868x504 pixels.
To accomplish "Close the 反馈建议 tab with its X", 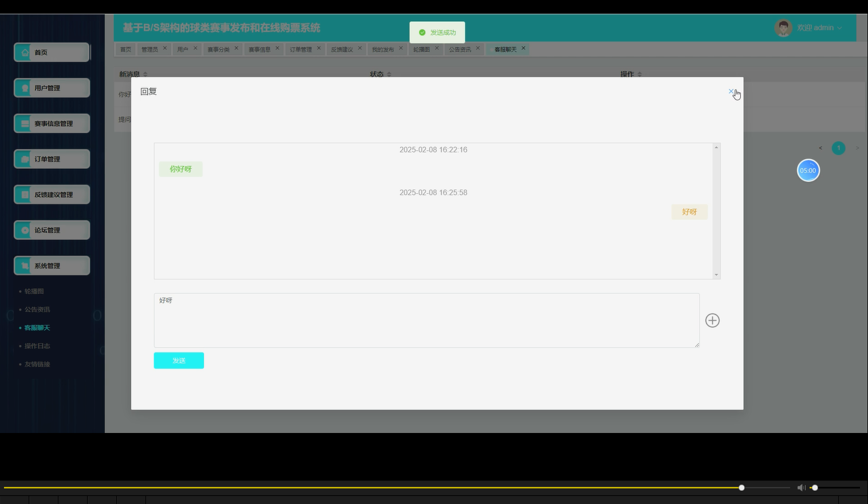I will click(360, 48).
